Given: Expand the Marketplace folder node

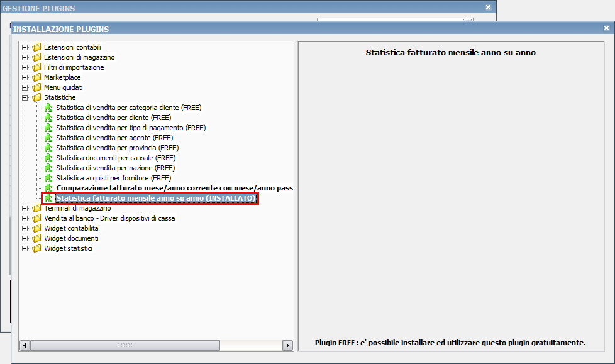Looking at the screenshot, I should pos(25,78).
